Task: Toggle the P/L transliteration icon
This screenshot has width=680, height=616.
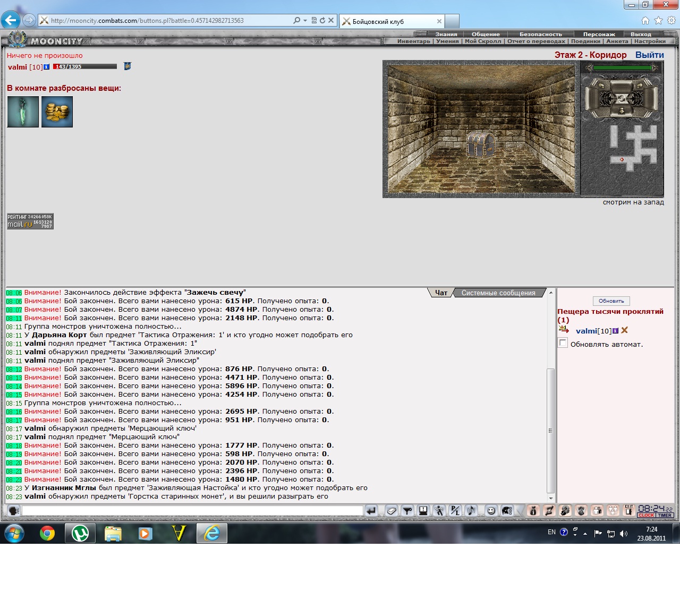Action: pyautogui.click(x=455, y=511)
